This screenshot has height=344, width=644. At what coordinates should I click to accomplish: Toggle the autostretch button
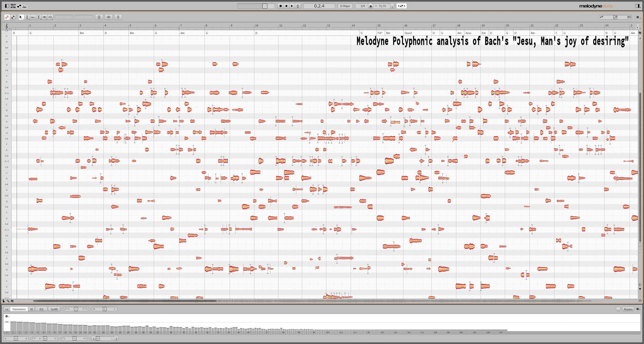point(402,6)
